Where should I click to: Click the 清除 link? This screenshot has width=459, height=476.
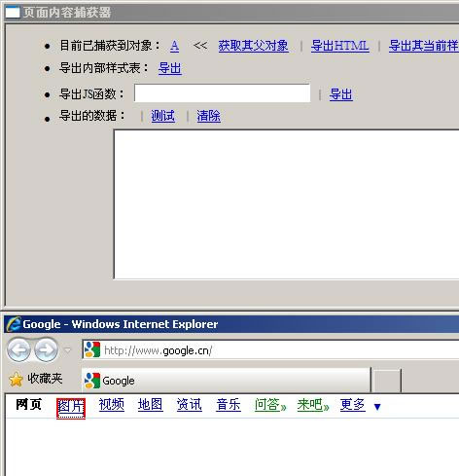208,116
